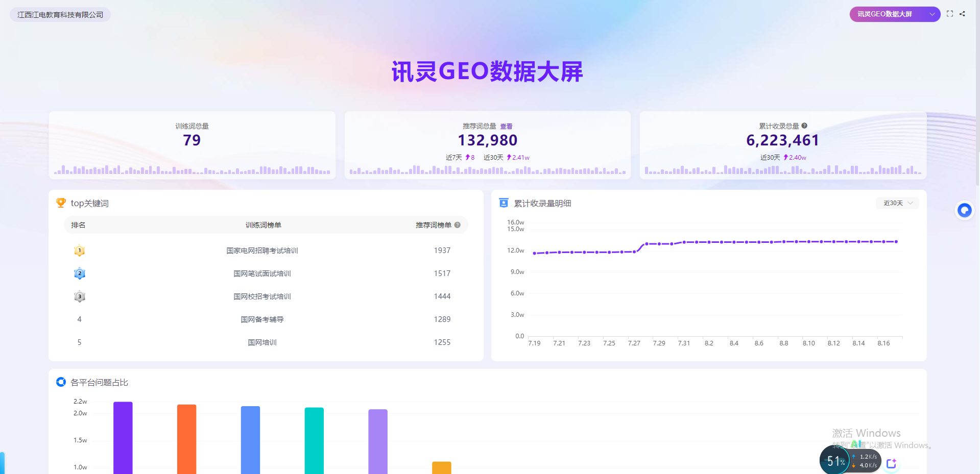Image resolution: width=980 pixels, height=474 pixels.
Task: Enter fullscreen mode with the expand icon
Action: point(950,14)
